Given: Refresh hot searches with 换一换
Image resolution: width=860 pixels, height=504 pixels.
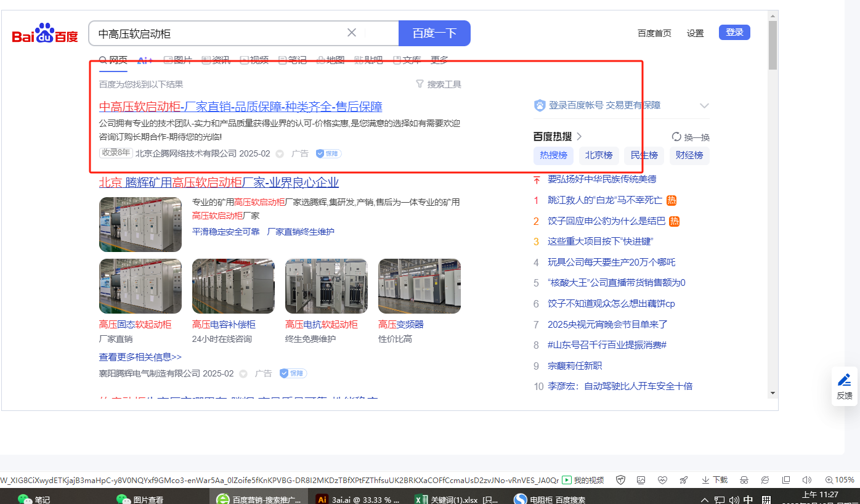Looking at the screenshot, I should (x=691, y=137).
